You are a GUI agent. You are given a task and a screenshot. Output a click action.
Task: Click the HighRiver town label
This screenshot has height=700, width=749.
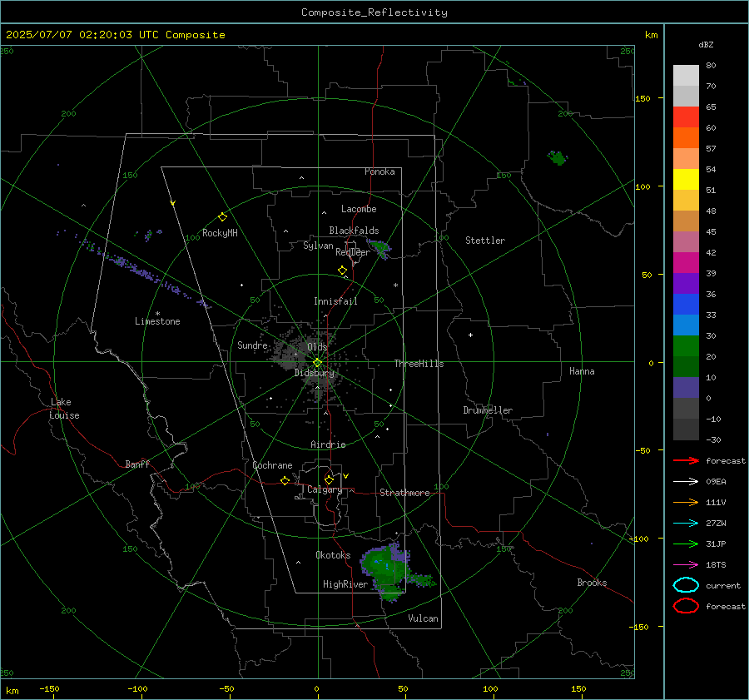click(x=345, y=584)
